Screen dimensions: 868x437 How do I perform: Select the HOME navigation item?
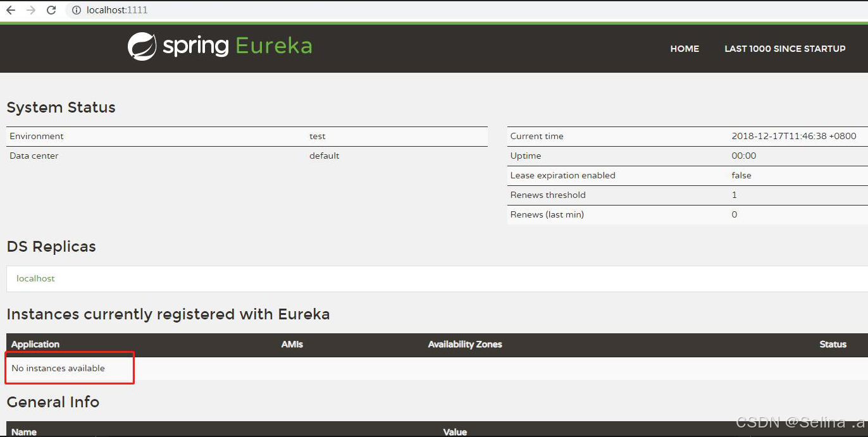(685, 49)
